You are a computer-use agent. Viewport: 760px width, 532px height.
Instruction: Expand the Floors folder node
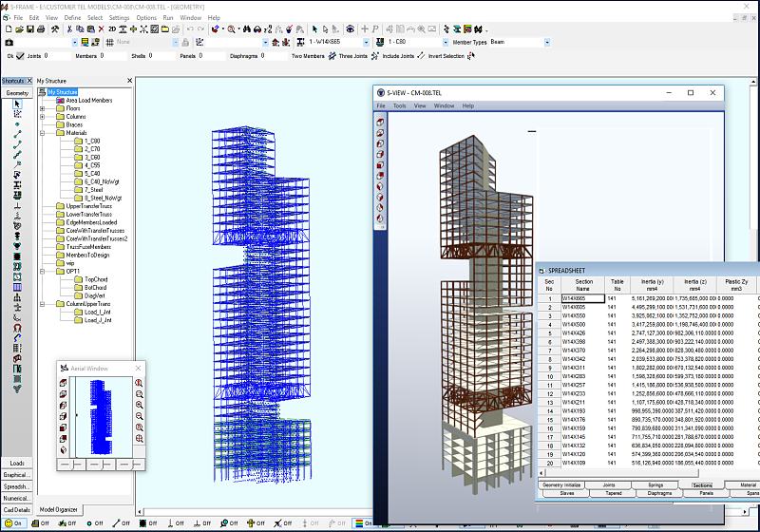point(43,108)
